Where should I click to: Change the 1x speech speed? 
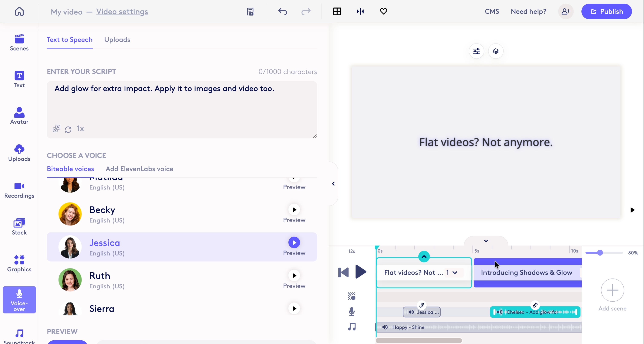point(80,129)
